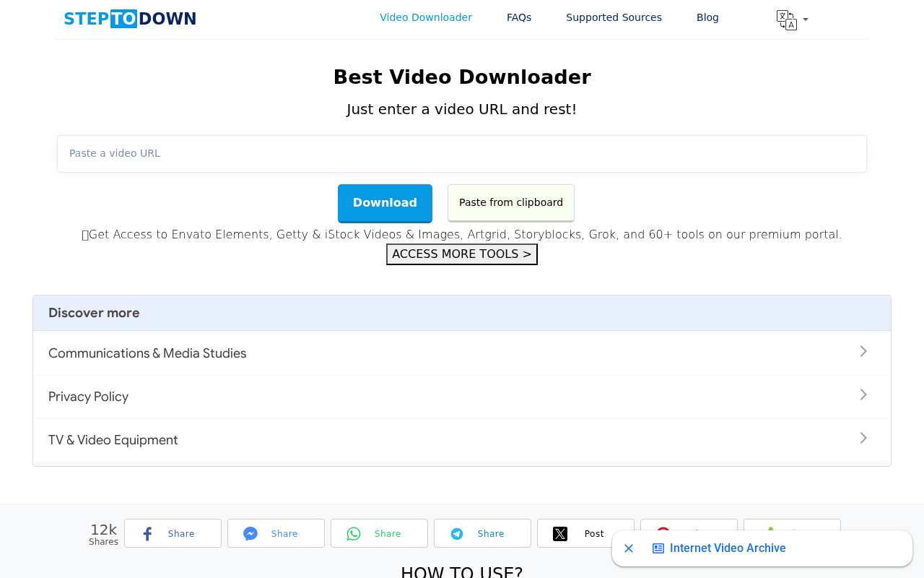Screen dimensions: 924x578
Task: Expand the Privacy Policy row chevron
Action: (863, 394)
